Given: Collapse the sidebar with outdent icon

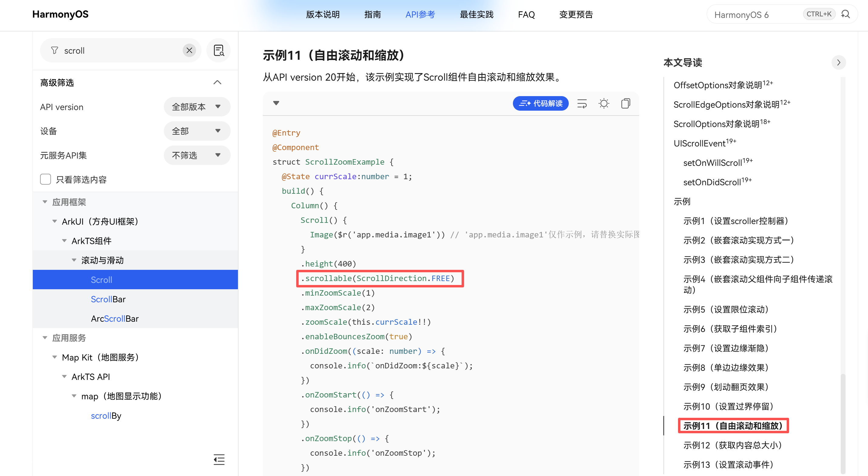Looking at the screenshot, I should point(219,459).
